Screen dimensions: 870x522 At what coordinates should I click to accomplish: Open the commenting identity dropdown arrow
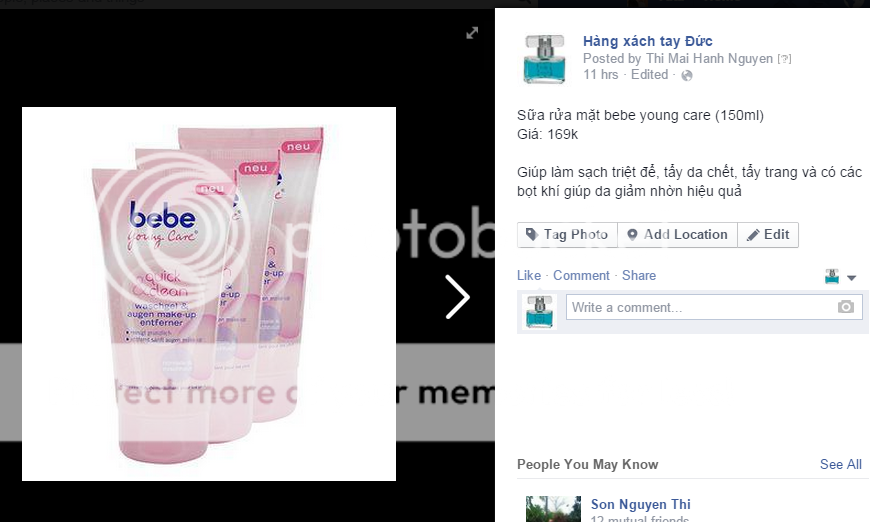pyautogui.click(x=851, y=277)
